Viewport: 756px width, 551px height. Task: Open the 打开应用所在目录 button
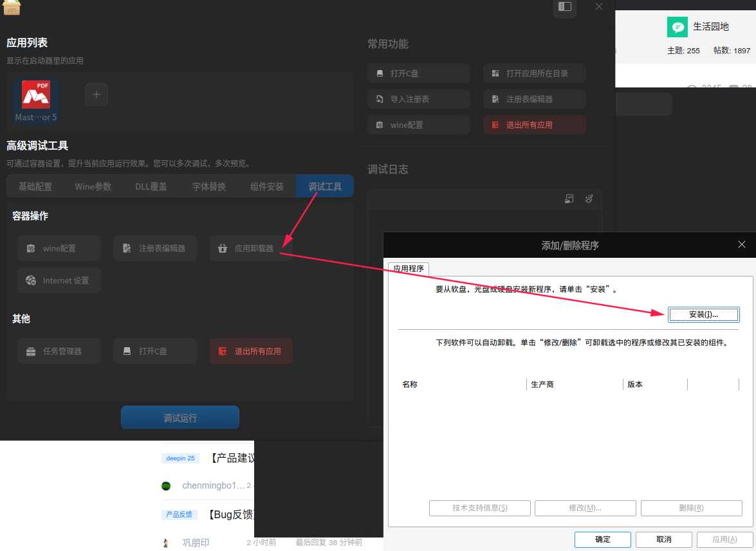coord(534,73)
